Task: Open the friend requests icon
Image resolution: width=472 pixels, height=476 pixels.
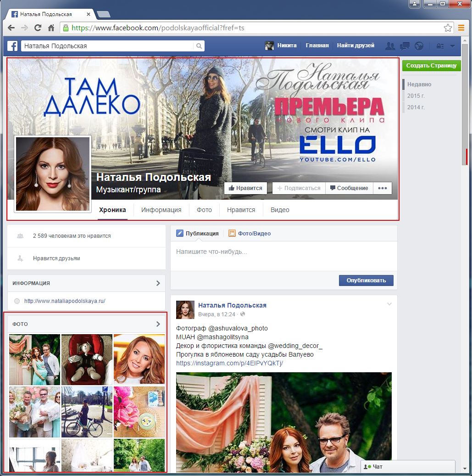Action: coord(390,46)
